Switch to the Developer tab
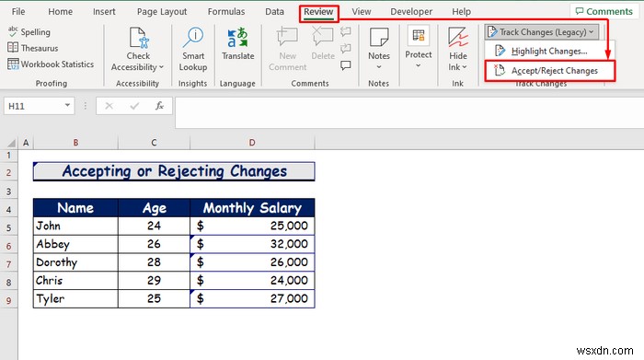644x360 pixels. (x=411, y=11)
